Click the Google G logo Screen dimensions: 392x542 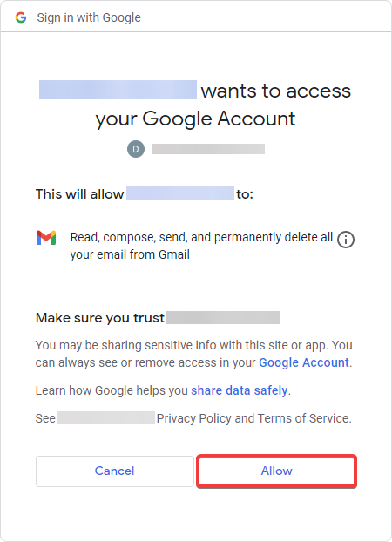coord(21,17)
